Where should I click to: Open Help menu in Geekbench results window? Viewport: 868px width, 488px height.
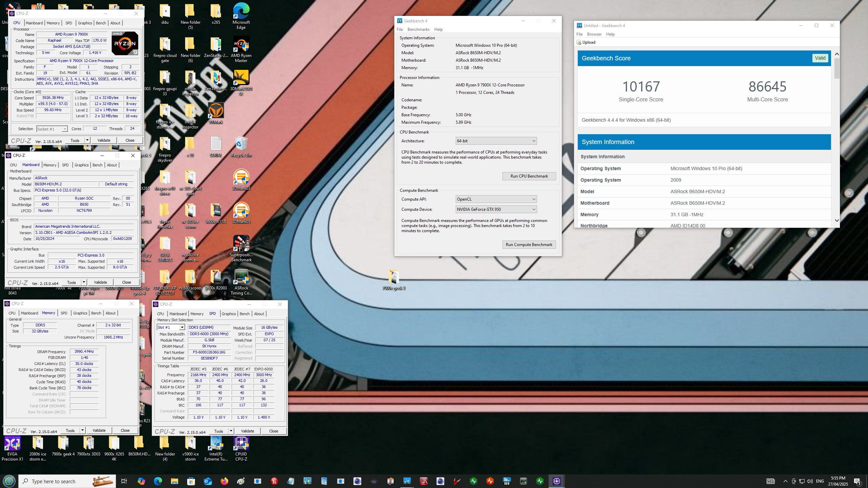point(610,34)
